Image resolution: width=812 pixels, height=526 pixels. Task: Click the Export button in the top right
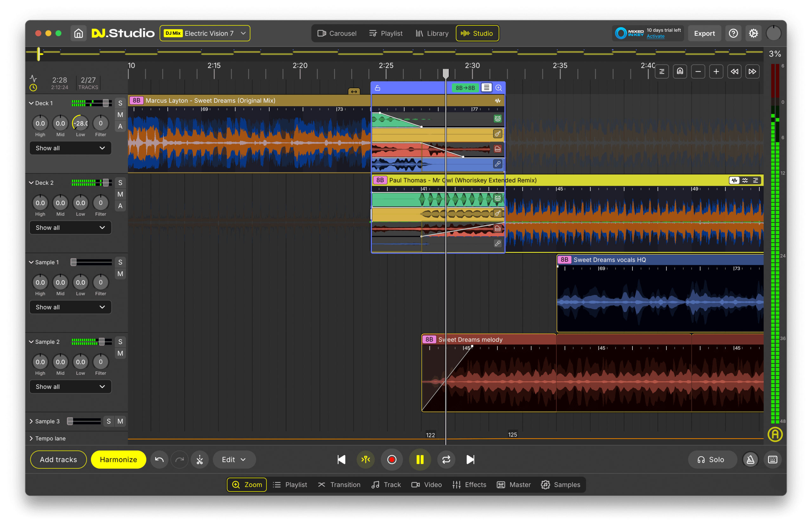click(x=704, y=33)
